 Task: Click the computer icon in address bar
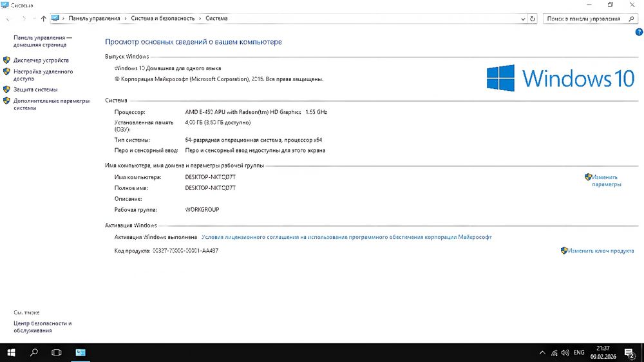[55, 19]
